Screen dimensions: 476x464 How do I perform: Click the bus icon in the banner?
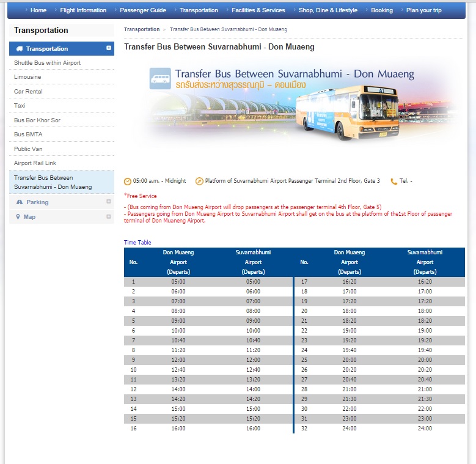coord(160,78)
